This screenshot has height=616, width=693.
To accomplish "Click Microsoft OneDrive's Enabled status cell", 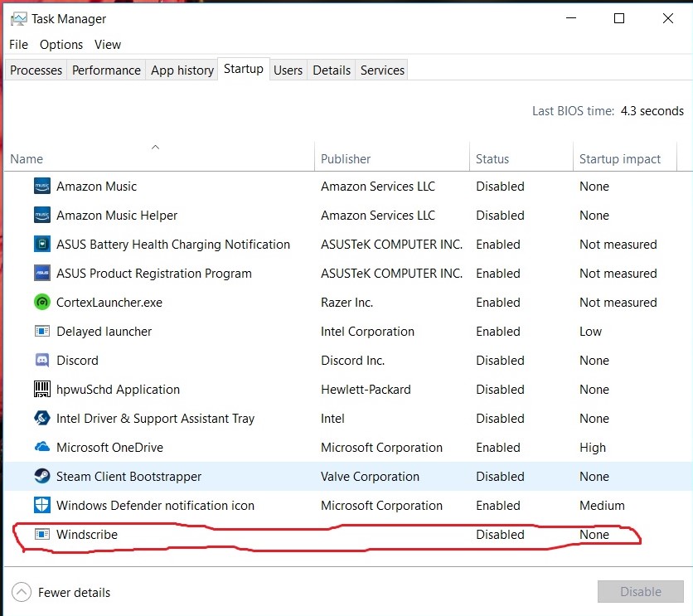I will click(498, 447).
